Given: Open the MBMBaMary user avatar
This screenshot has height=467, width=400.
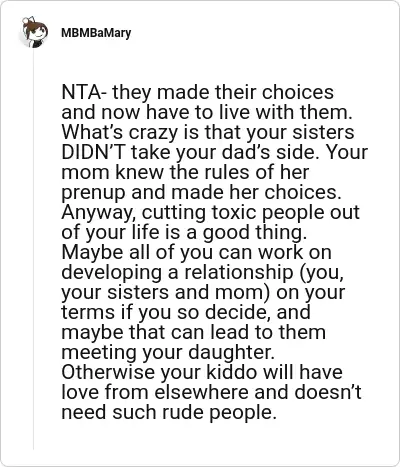Looking at the screenshot, I should pos(34,32).
